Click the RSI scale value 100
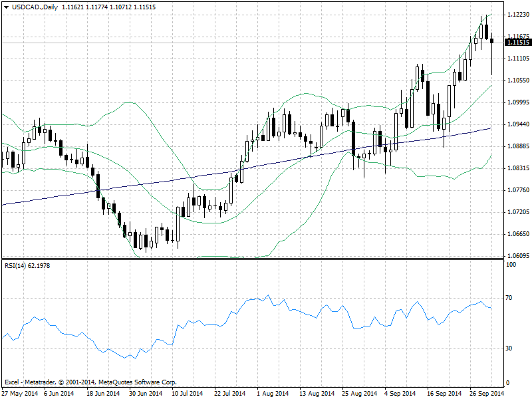 pos(511,264)
